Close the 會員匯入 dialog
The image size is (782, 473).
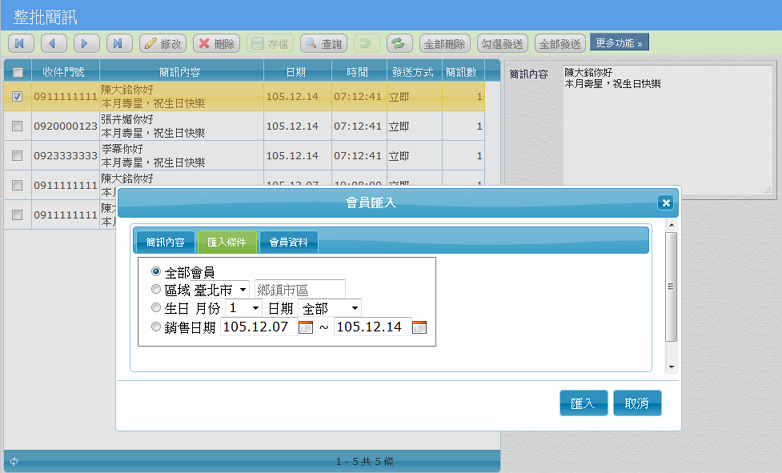[x=665, y=202]
